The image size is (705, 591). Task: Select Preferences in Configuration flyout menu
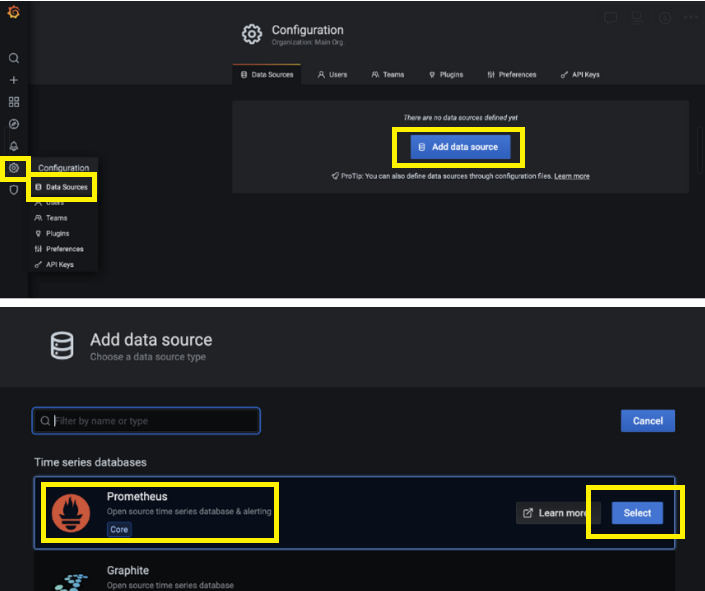coord(59,249)
